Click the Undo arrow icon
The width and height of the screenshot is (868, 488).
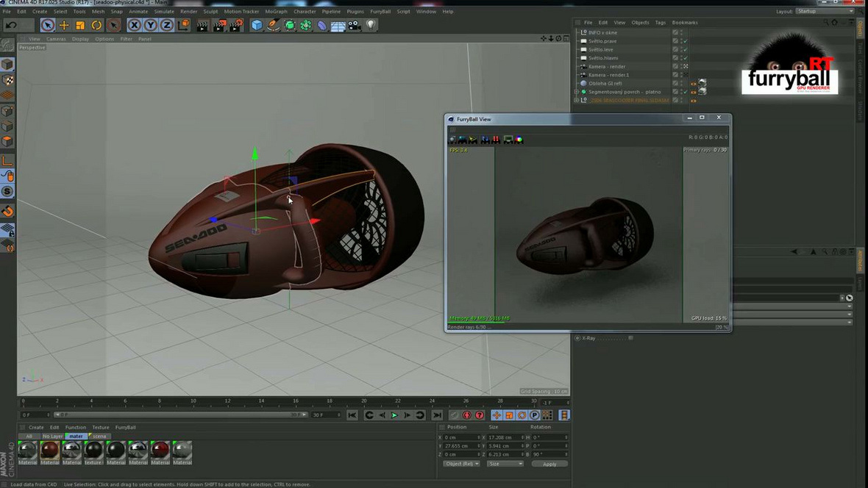[x=11, y=24]
